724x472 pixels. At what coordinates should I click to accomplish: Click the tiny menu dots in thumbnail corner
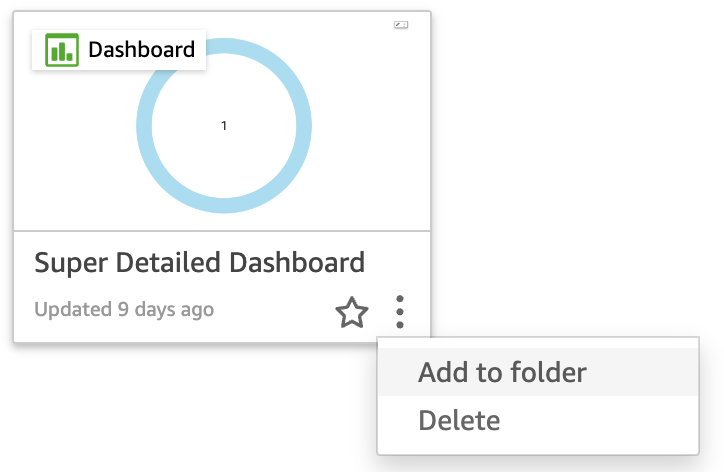pyautogui.click(x=404, y=25)
